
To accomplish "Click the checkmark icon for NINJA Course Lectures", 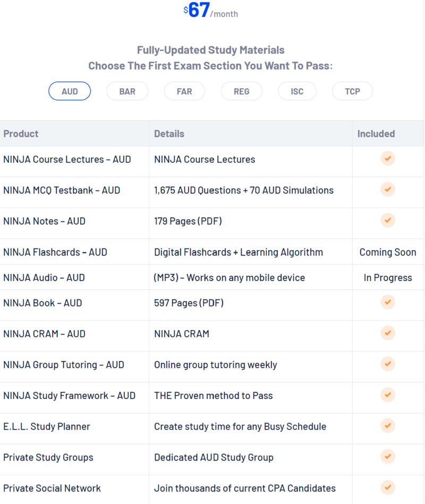I will 388,158.
